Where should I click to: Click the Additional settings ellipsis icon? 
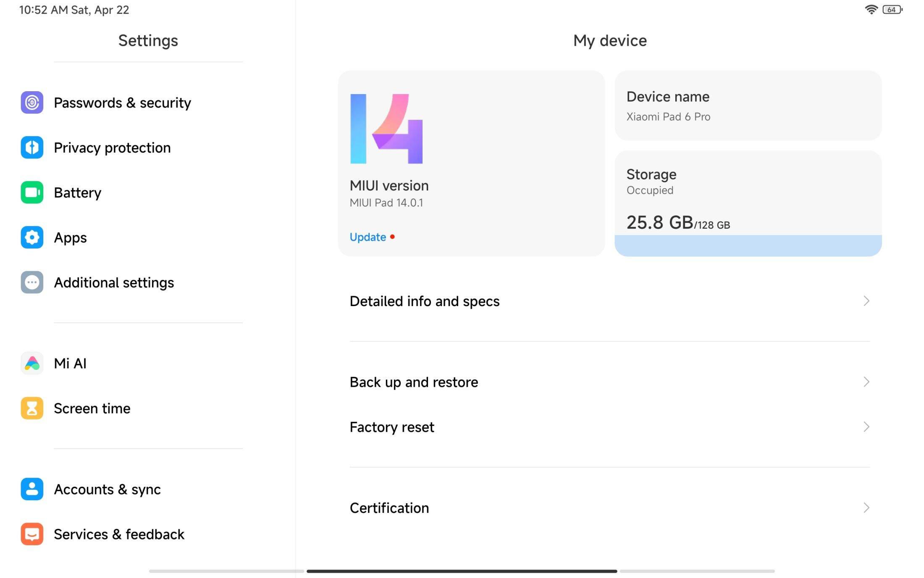[31, 282]
